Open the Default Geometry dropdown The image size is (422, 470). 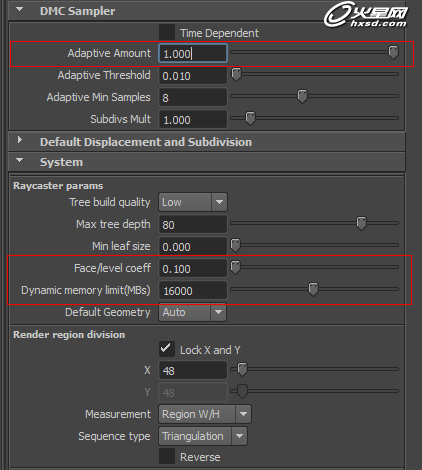193,312
